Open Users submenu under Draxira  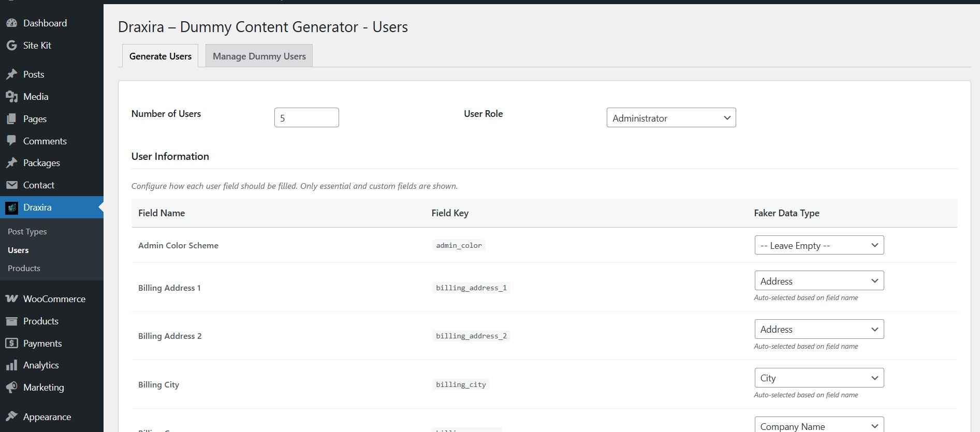tap(18, 250)
